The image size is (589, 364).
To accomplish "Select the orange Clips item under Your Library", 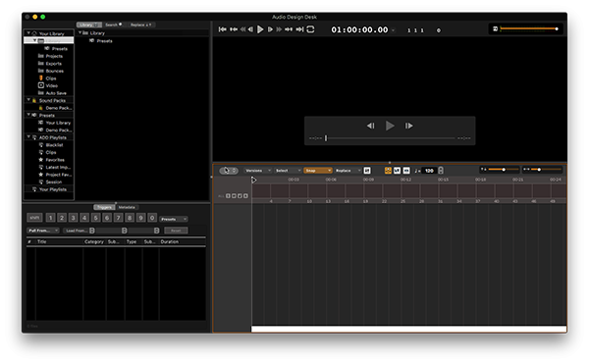I will 47,78.
